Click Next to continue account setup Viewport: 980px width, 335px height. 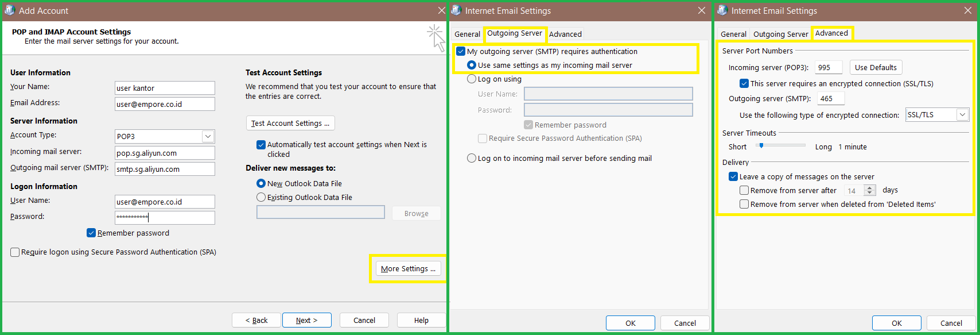306,320
